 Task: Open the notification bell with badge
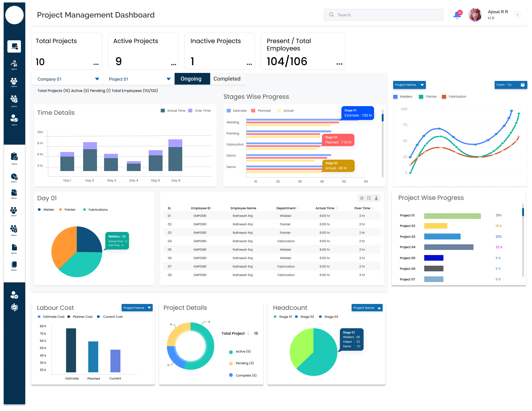[x=457, y=14]
